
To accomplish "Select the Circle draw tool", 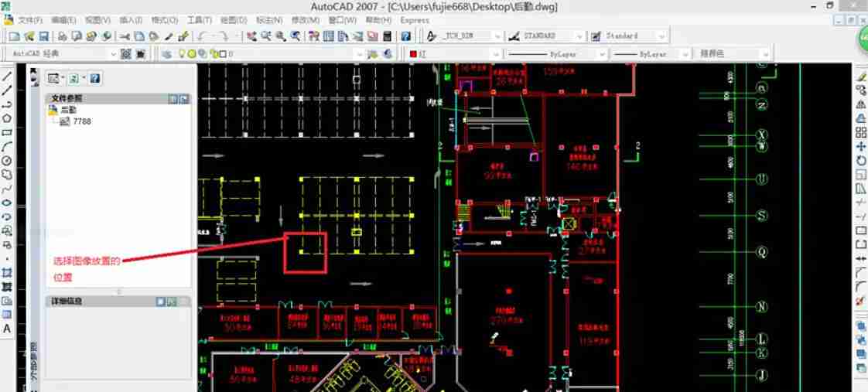I will [7, 161].
